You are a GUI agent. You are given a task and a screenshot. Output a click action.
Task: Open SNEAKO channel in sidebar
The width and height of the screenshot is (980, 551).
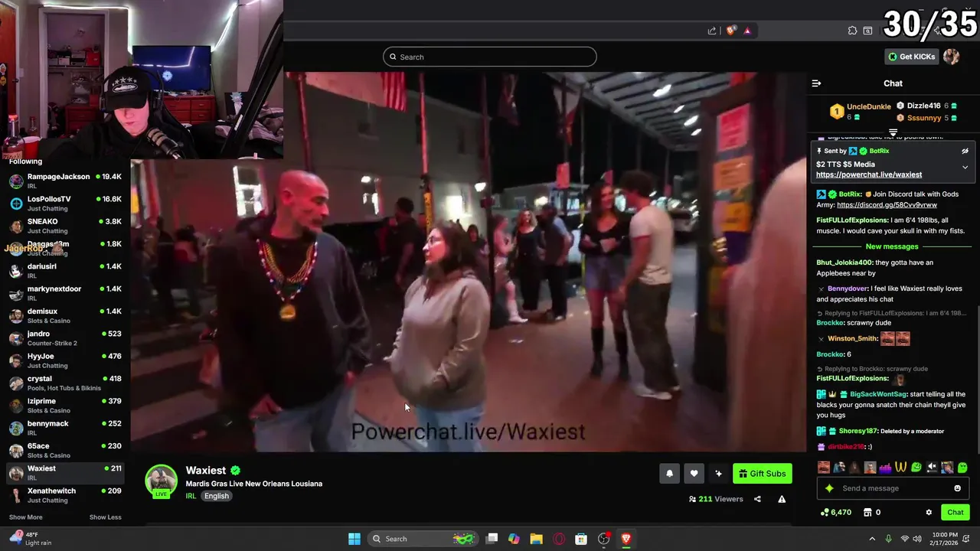click(65, 226)
